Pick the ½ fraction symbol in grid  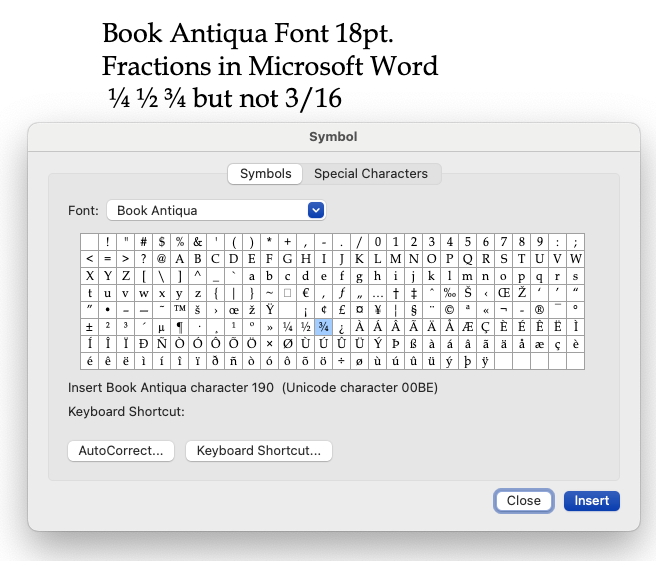(305, 327)
